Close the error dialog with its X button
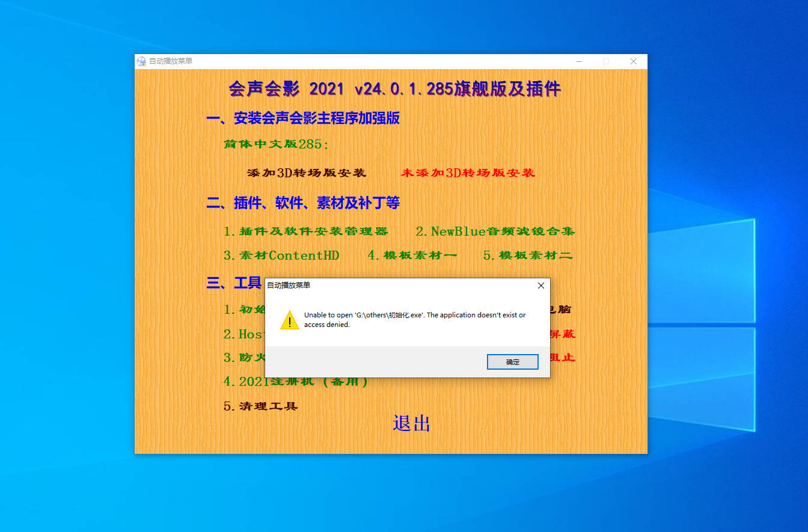 540,286
